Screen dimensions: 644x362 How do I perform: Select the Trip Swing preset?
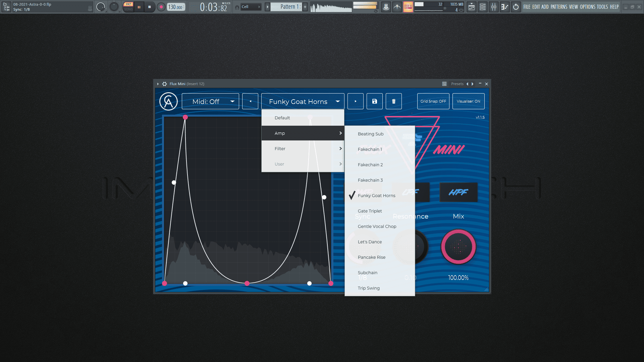point(380,288)
